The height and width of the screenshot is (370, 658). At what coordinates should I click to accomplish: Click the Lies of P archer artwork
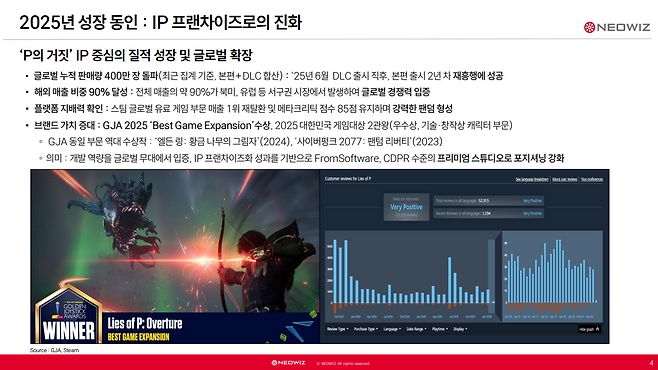pyautogui.click(x=175, y=240)
